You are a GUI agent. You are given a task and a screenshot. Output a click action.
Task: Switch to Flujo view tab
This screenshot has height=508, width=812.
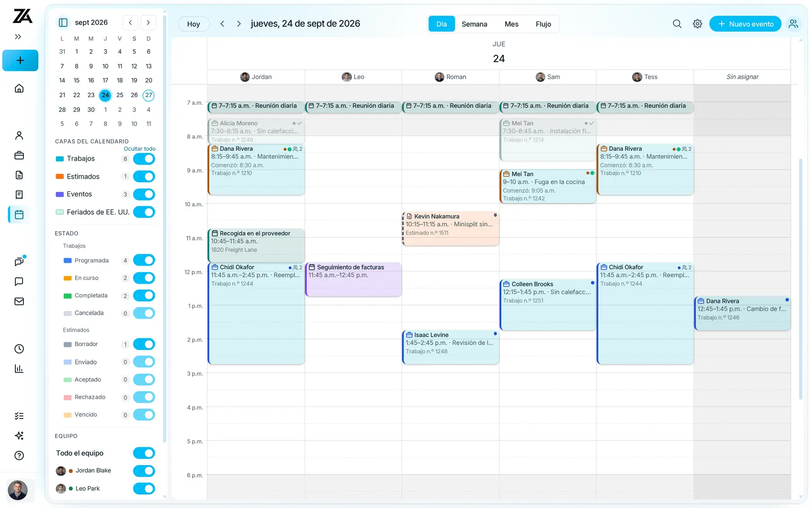tap(543, 24)
